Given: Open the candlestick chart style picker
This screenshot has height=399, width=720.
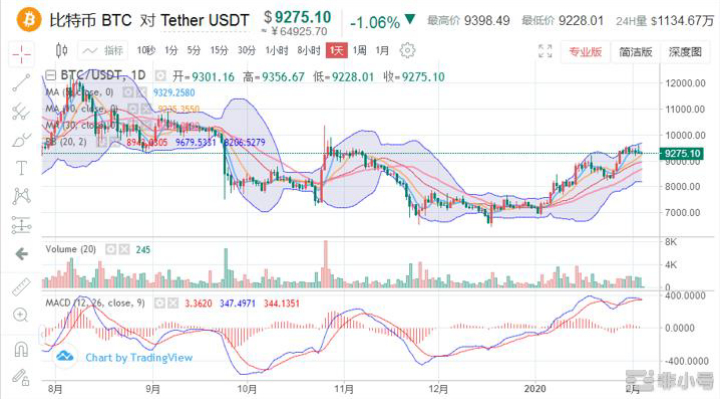Looking at the screenshot, I should coord(62,51).
